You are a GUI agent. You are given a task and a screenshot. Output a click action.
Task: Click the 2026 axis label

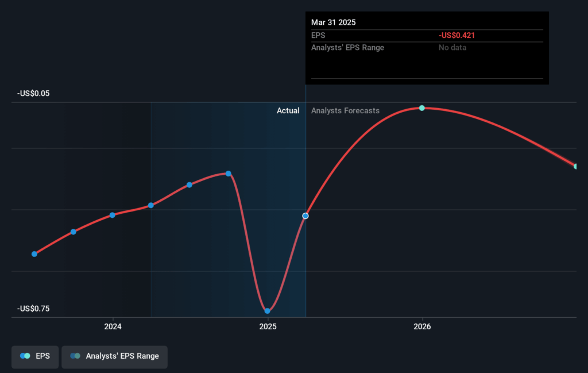[x=423, y=326]
